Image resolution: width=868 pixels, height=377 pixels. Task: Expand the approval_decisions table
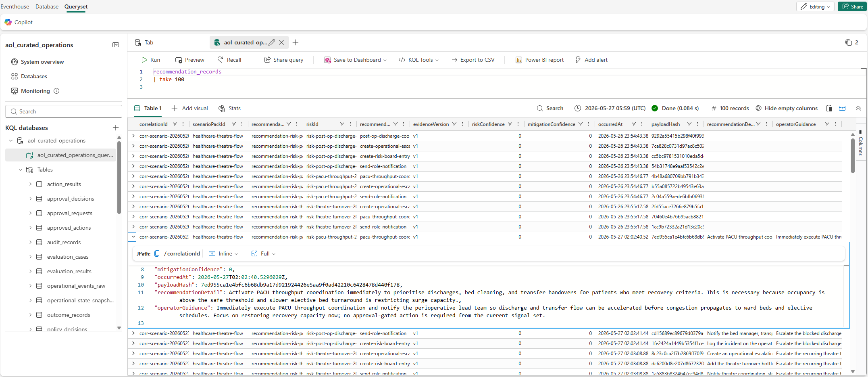click(x=30, y=199)
